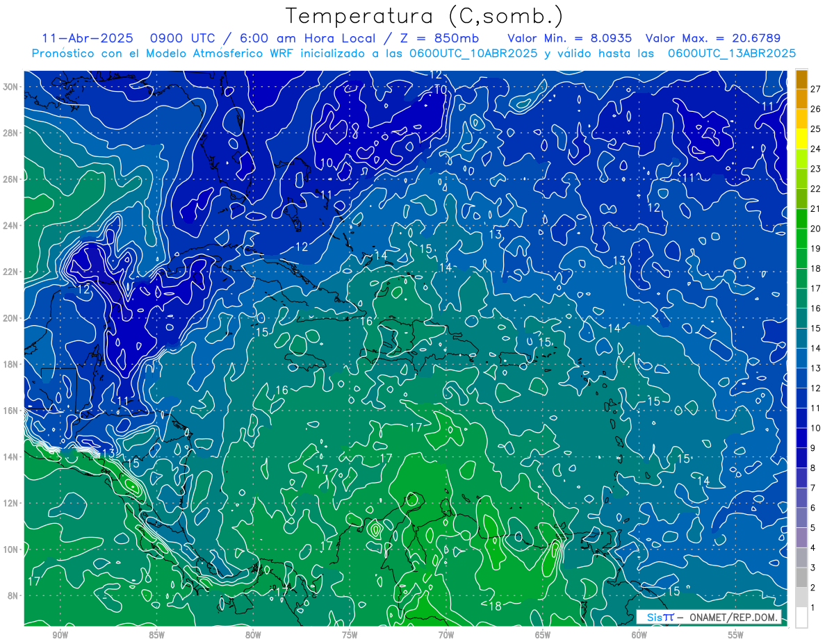
Task: Click legend value '22' on the color bar
Action: (815, 189)
